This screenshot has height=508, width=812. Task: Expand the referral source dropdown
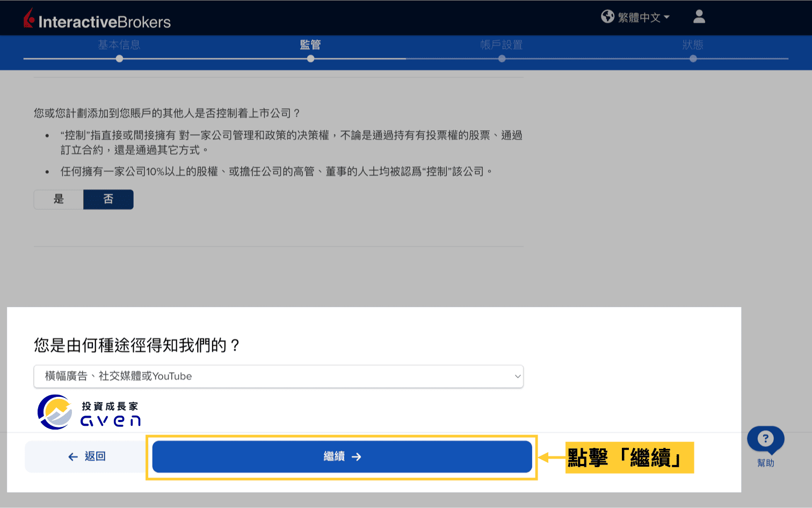[279, 376]
